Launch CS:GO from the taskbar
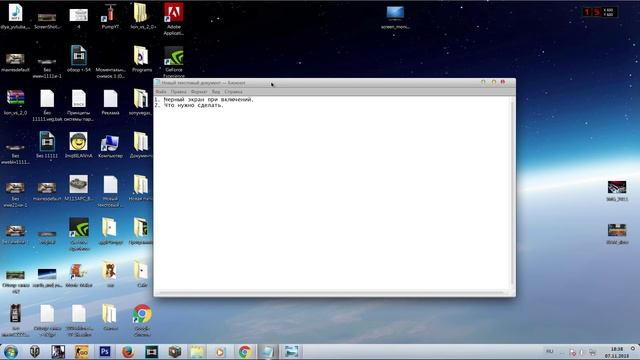This screenshot has width=640, height=360. [81, 351]
